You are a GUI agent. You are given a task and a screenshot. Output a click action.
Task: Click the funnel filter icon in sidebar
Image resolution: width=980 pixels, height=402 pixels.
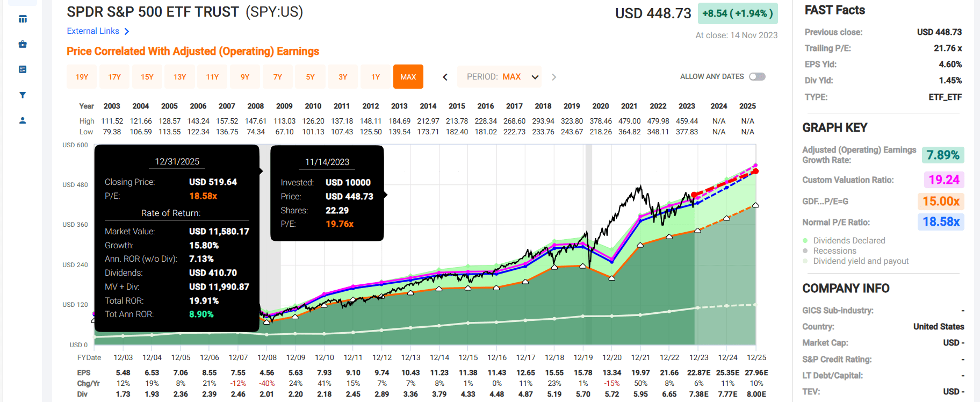(23, 95)
